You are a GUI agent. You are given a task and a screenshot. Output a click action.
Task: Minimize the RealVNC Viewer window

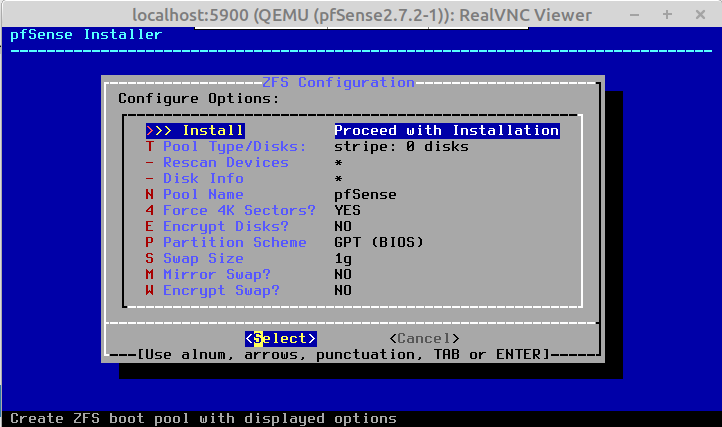635,15
